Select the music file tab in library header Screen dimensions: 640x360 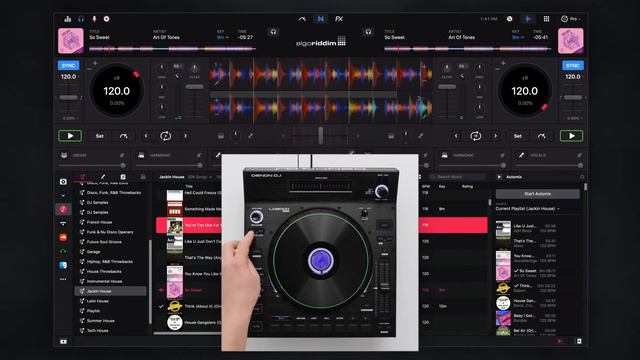tap(123, 177)
